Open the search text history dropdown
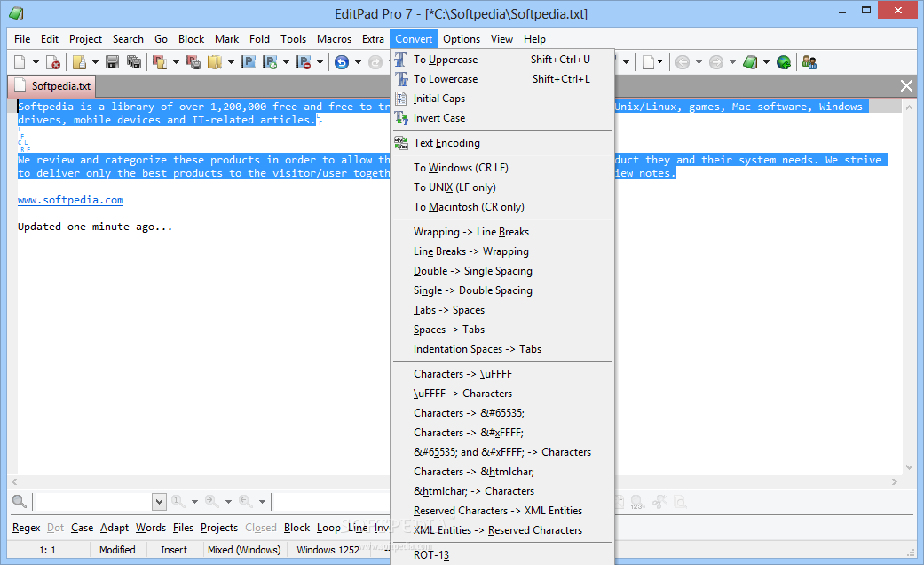This screenshot has width=924, height=565. coord(159,502)
